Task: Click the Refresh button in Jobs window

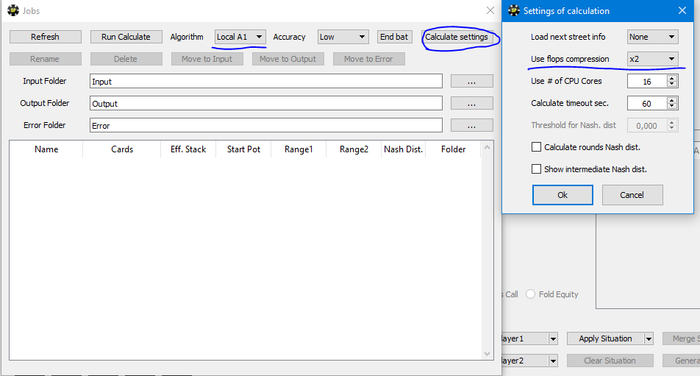Action: [45, 37]
